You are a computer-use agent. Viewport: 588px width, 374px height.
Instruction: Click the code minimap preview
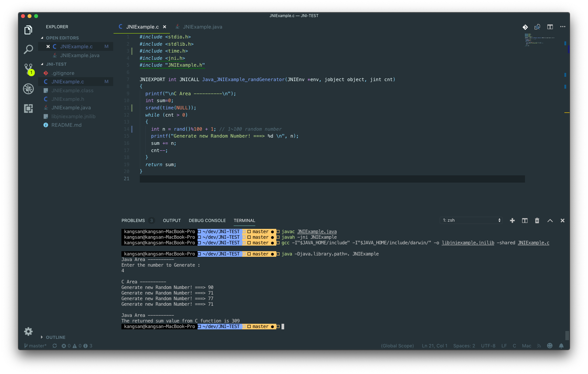click(x=540, y=40)
